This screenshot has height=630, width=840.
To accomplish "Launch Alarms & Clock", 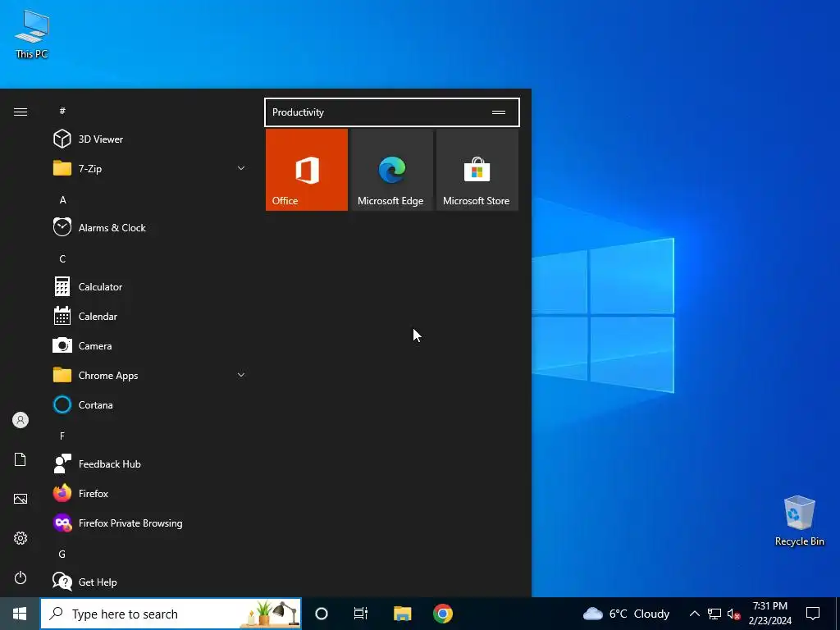I will coord(150,228).
